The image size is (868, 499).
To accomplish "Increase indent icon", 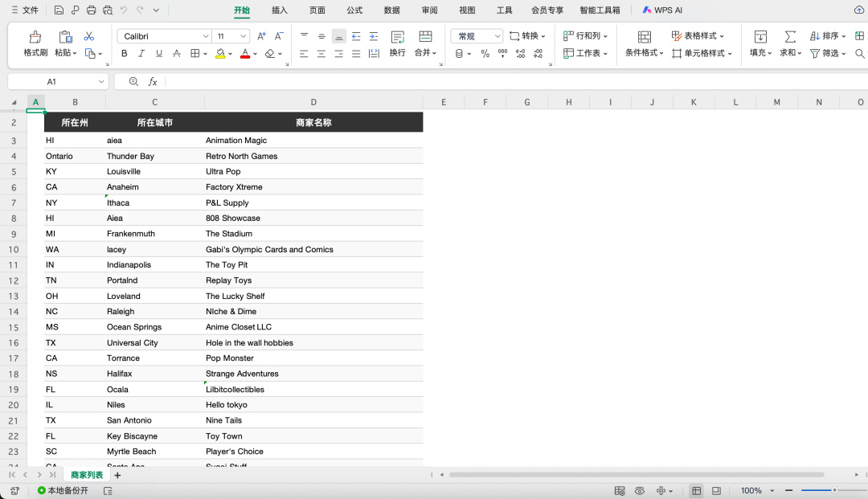I will click(x=374, y=36).
